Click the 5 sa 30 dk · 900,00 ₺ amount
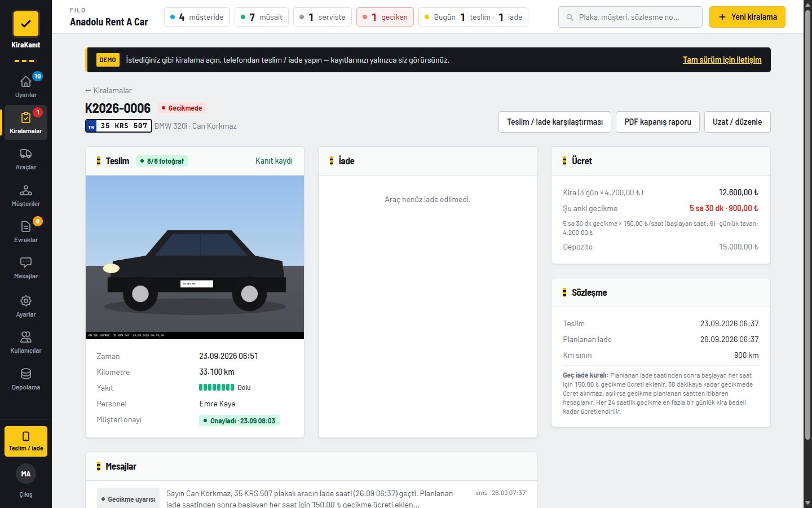 click(x=723, y=208)
